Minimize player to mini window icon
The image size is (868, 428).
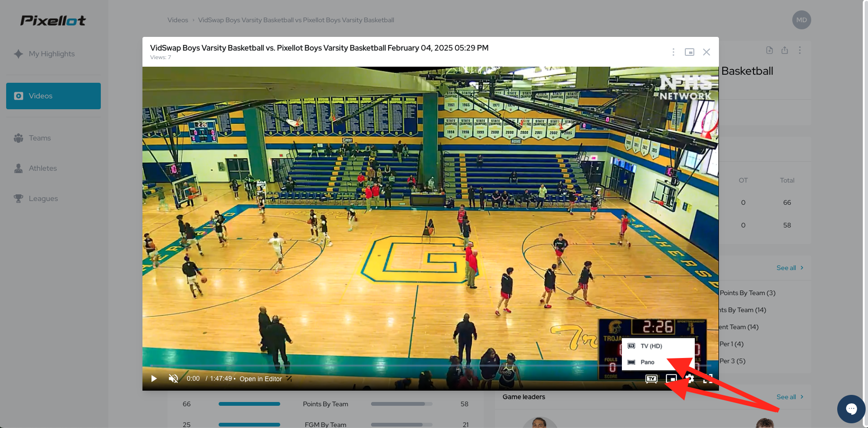(x=690, y=52)
